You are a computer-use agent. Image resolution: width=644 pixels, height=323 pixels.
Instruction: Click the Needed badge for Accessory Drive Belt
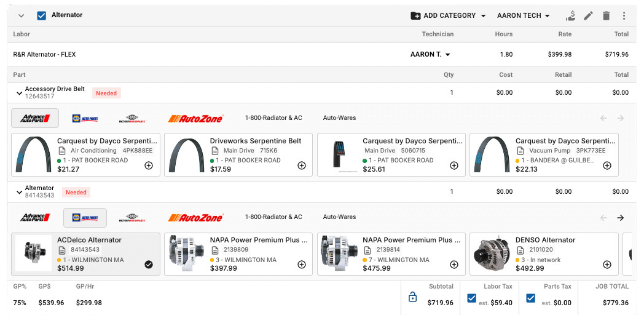106,94
